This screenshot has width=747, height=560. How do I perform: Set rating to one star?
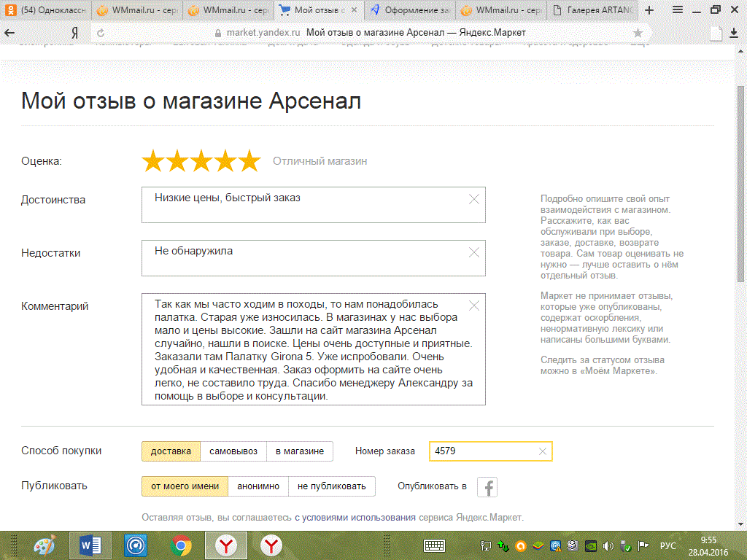coord(153,160)
